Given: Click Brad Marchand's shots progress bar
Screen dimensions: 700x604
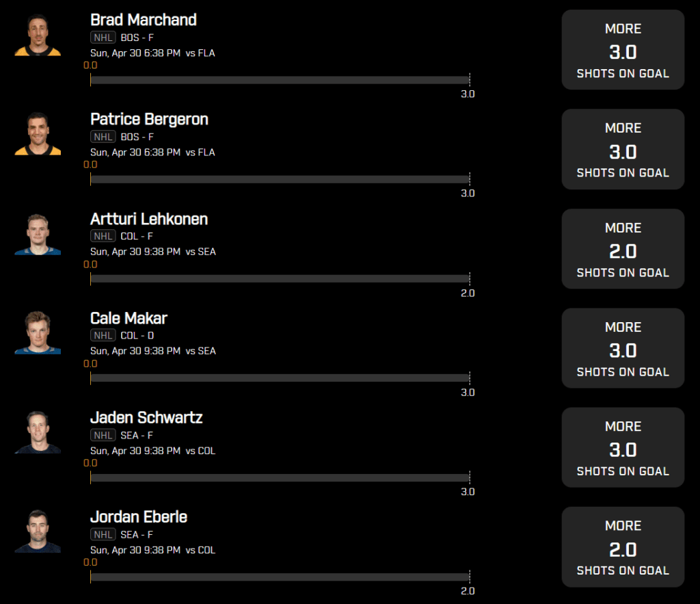Looking at the screenshot, I should tap(280, 80).
